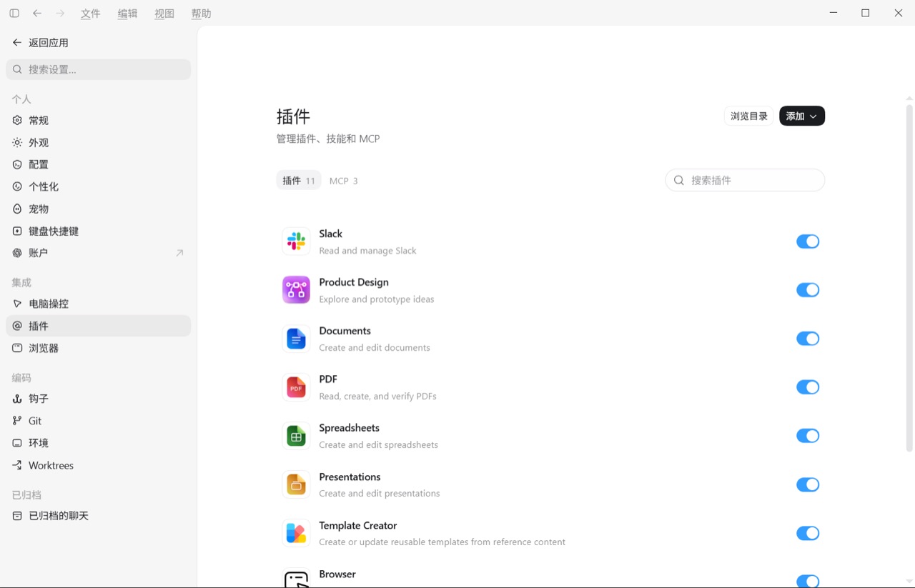Open the Slack plugin icon
Screen dimensions: 915x588
pyautogui.click(x=296, y=241)
